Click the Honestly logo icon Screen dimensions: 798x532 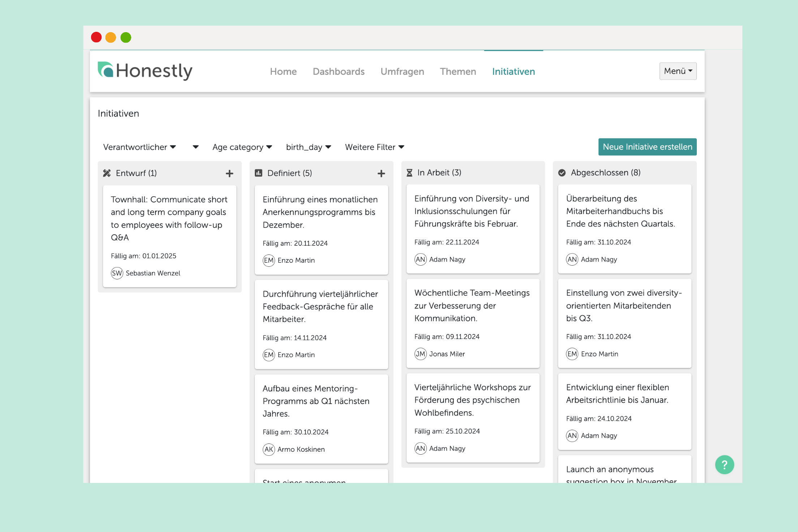[106, 70]
